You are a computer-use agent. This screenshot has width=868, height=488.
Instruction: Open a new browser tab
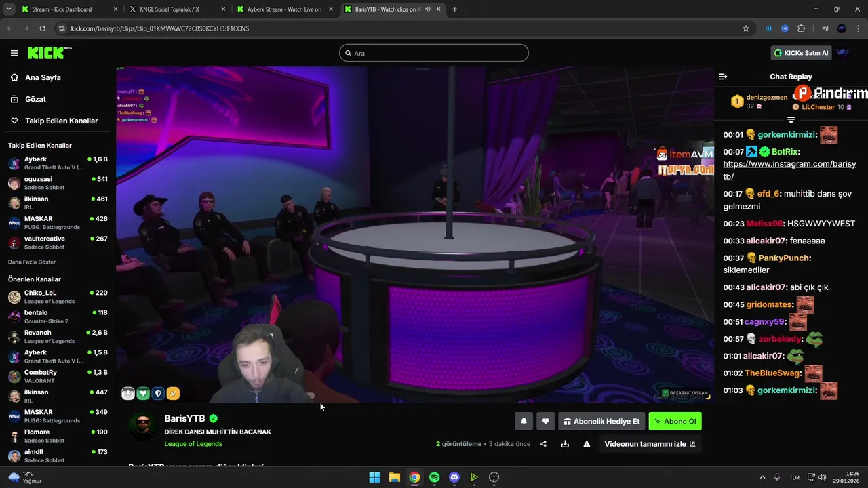[454, 9]
